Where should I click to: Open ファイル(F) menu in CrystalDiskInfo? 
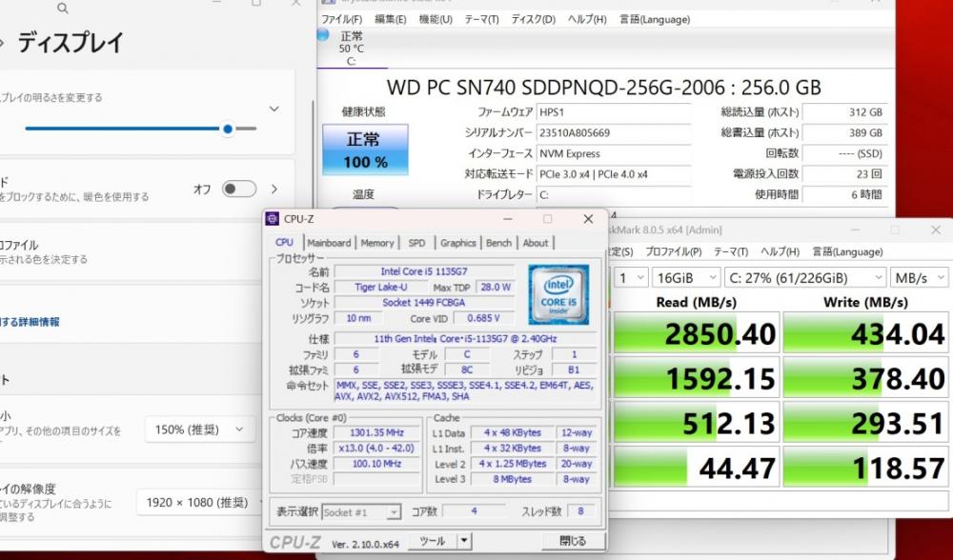pos(341,19)
